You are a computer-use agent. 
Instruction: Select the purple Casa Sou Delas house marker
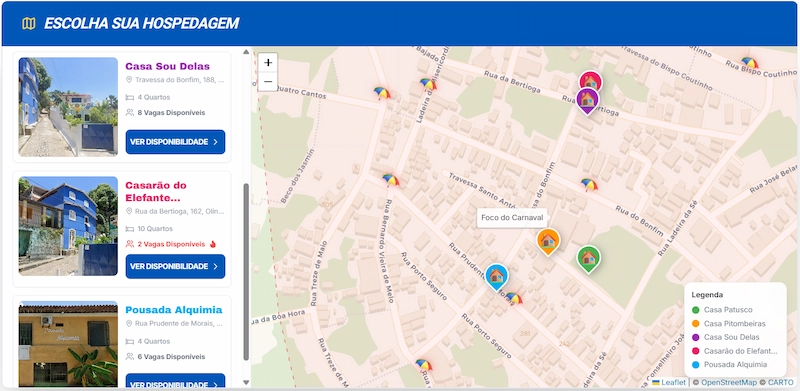587,101
